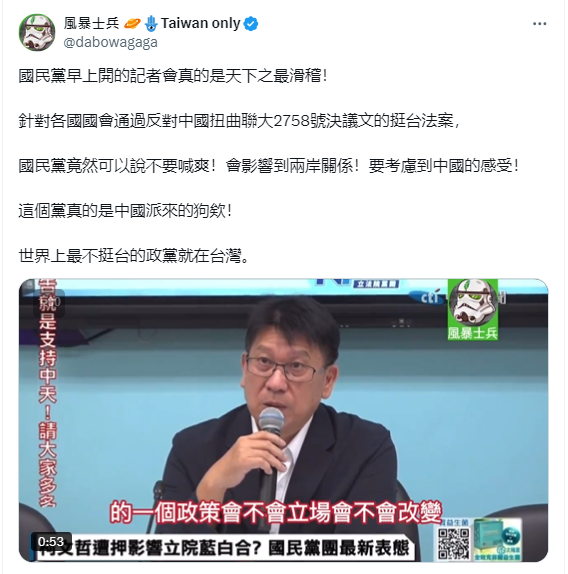568x574 pixels.
Task: Click the blue hamsa hand emoji
Action: click(151, 24)
